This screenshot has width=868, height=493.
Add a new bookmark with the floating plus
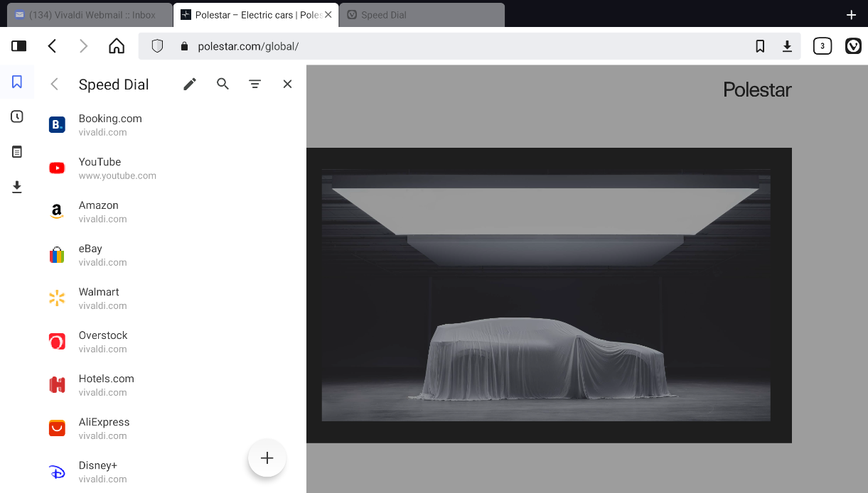click(x=267, y=458)
